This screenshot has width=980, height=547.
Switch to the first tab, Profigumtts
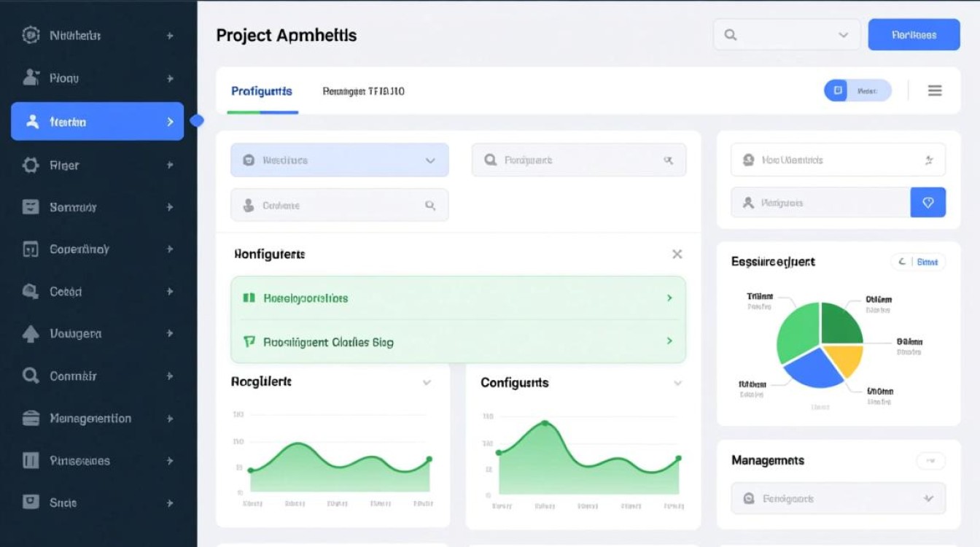(x=262, y=91)
